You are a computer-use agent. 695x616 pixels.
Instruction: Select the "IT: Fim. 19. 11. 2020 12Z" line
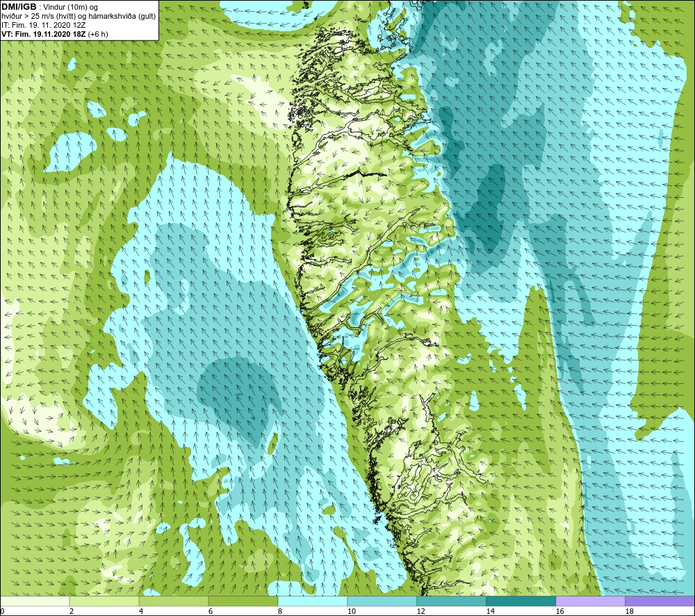(x=44, y=25)
